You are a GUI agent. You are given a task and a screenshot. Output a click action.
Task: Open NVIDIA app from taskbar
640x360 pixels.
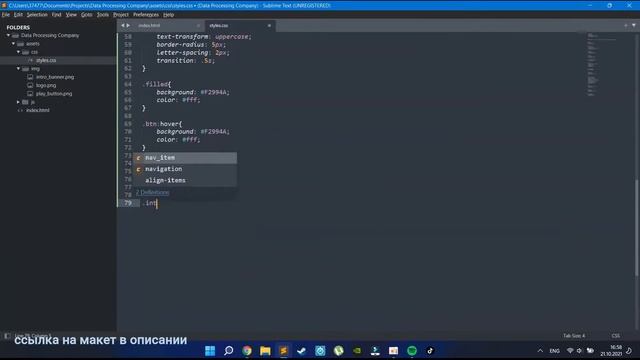357,351
